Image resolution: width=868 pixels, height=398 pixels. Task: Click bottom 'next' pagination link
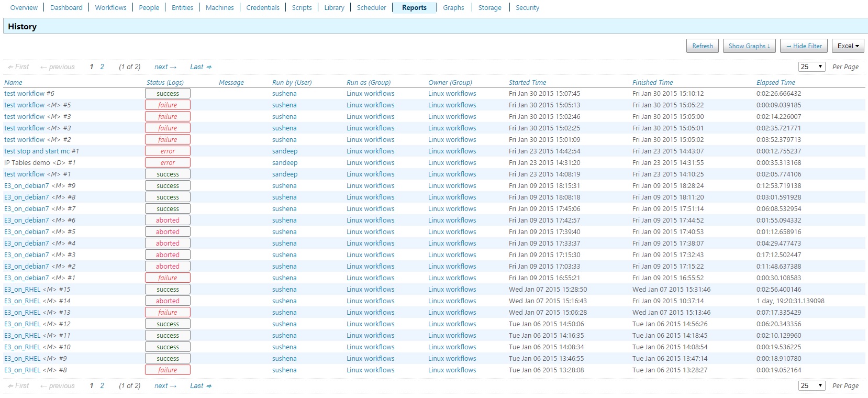coord(165,385)
